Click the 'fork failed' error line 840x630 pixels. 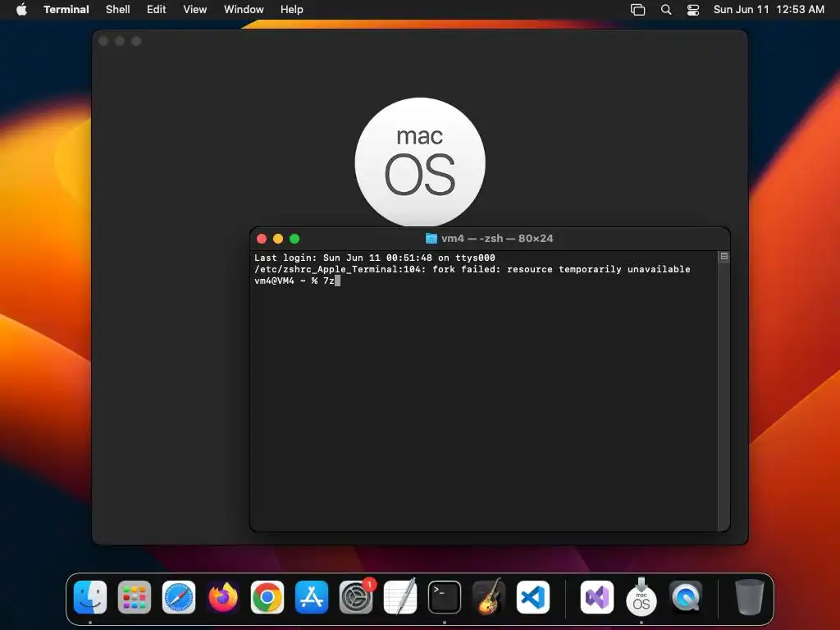coord(472,269)
